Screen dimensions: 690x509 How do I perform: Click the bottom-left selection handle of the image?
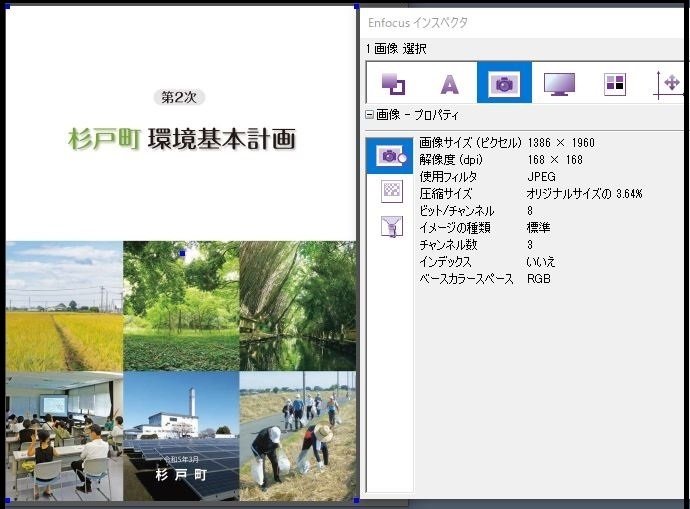click(7, 500)
